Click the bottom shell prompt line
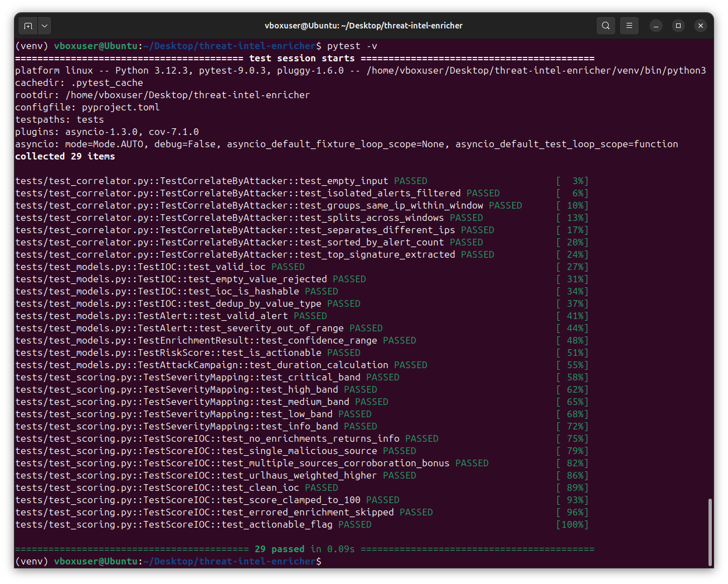 [168, 561]
